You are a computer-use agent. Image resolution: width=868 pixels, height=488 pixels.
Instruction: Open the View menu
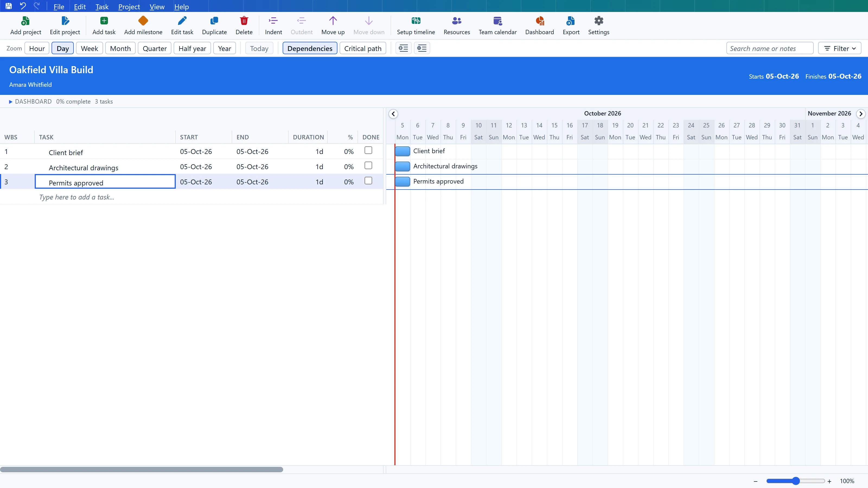(157, 7)
